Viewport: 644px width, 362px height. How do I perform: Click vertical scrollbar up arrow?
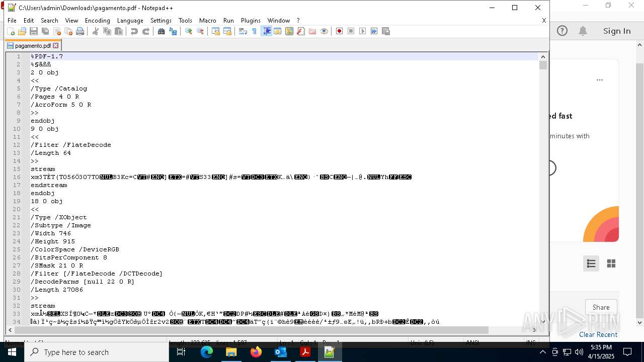(x=542, y=57)
